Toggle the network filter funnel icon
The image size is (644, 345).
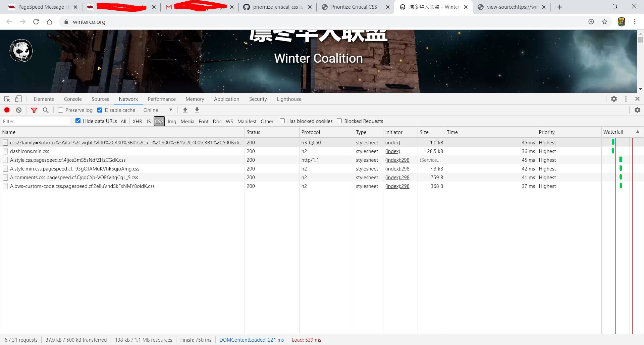[x=34, y=110]
